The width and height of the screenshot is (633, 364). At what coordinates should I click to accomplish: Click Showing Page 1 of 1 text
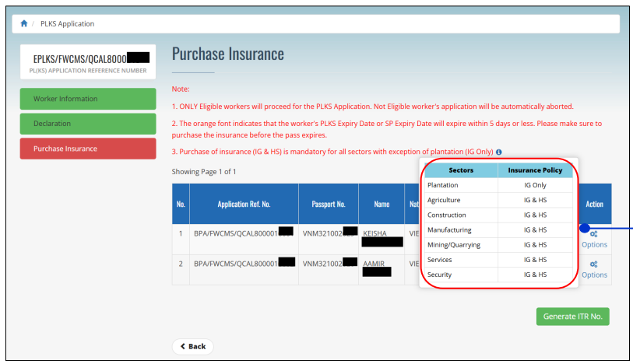[x=204, y=172]
